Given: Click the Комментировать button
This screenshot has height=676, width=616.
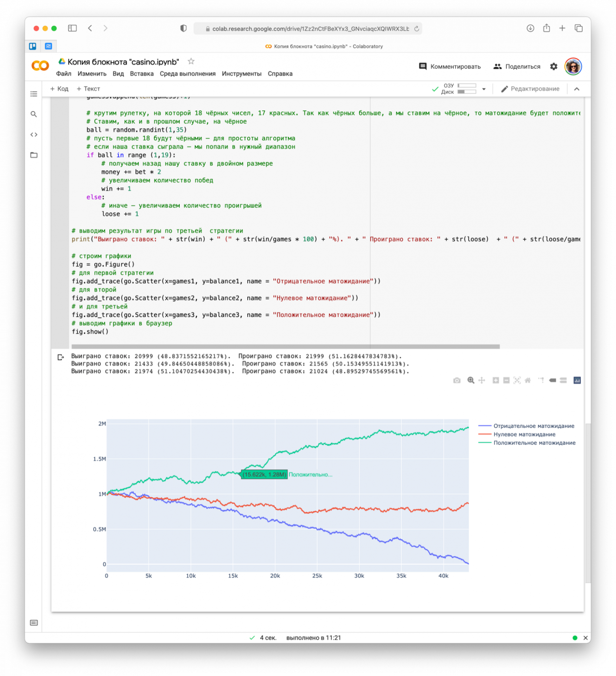Looking at the screenshot, I should coord(450,66).
